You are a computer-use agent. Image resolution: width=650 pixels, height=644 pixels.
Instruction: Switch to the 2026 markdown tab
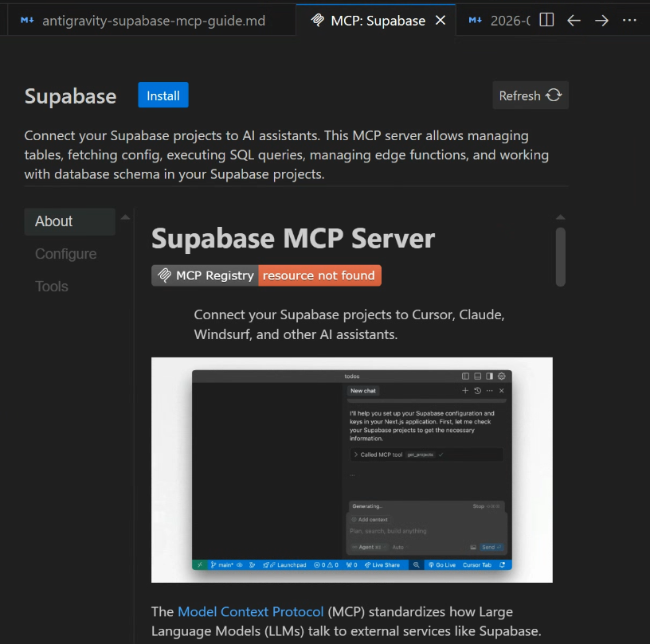click(498, 20)
